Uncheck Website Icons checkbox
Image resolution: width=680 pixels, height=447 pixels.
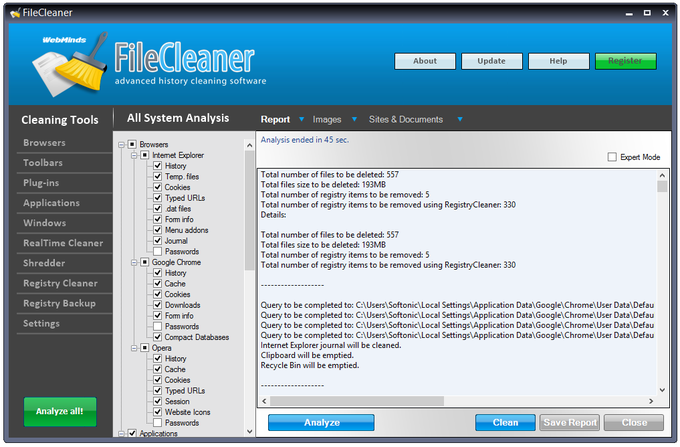tap(157, 412)
